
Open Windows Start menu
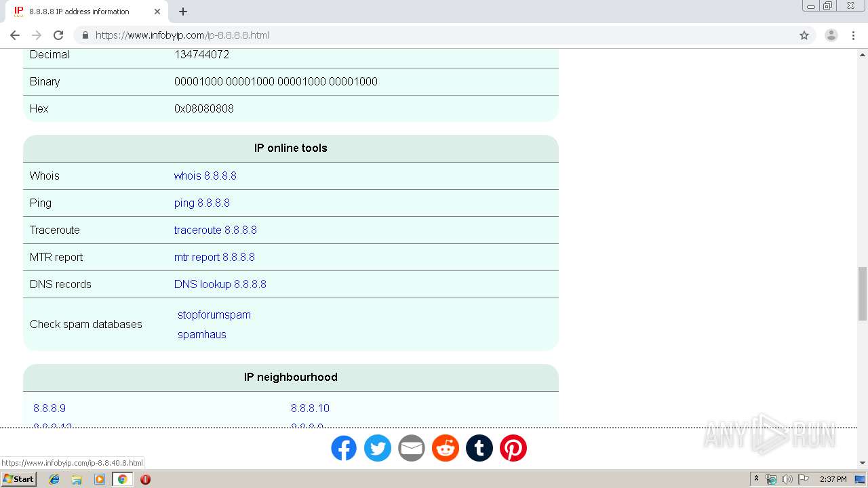[18, 479]
